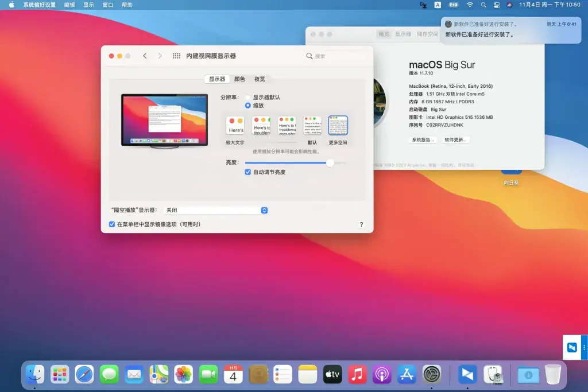Click the input source A icon
The image size is (588, 392).
click(x=438, y=5)
